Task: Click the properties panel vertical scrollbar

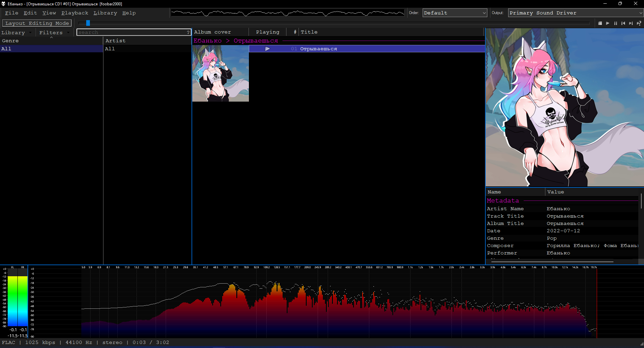Action: pos(641,201)
